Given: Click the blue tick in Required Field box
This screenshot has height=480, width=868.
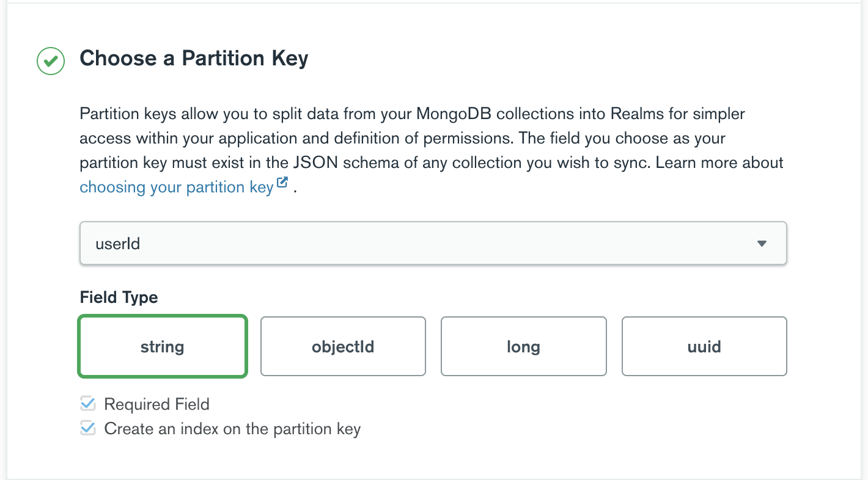Looking at the screenshot, I should pyautogui.click(x=88, y=404).
